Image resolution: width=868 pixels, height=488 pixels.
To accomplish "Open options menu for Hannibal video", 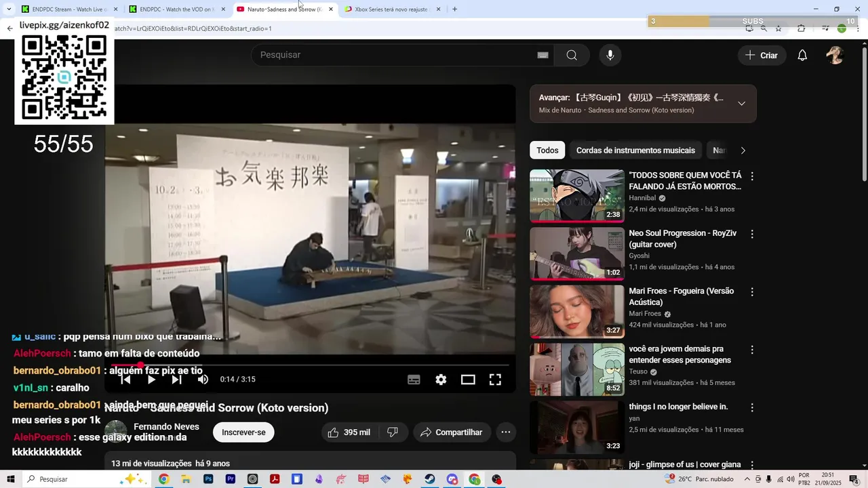I will (751, 176).
